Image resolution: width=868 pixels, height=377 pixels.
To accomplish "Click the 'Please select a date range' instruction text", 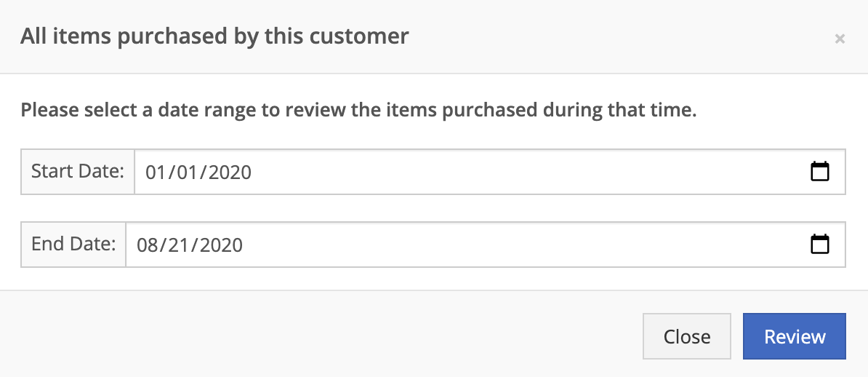I will click(x=358, y=110).
